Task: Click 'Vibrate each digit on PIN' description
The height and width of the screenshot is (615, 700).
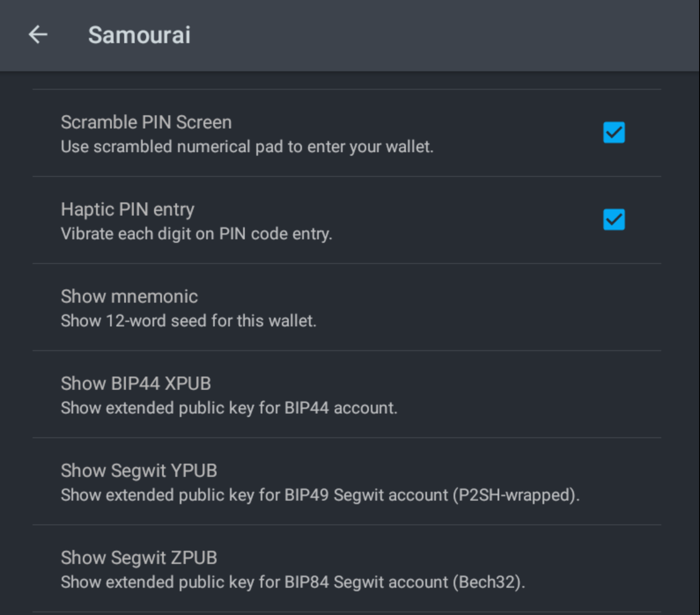Action: tap(196, 234)
